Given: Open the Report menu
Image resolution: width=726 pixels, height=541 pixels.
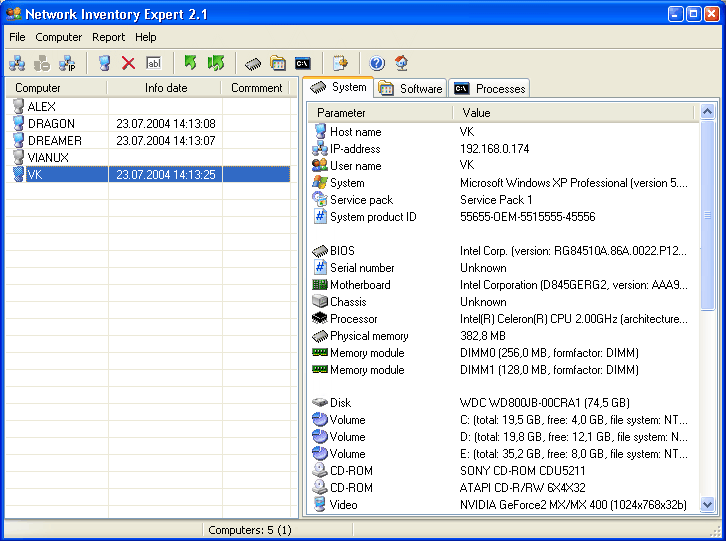Looking at the screenshot, I should coord(108,37).
